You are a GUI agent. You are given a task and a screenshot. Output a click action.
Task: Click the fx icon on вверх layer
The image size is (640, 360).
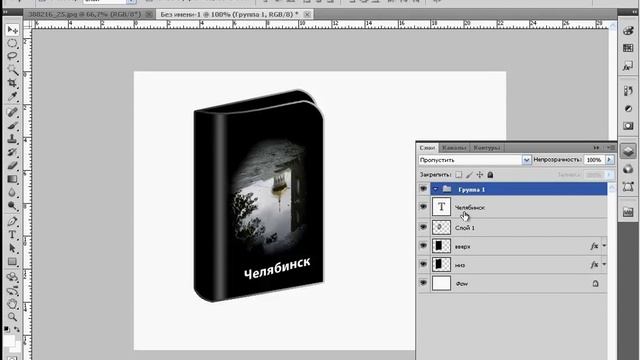pyautogui.click(x=594, y=246)
